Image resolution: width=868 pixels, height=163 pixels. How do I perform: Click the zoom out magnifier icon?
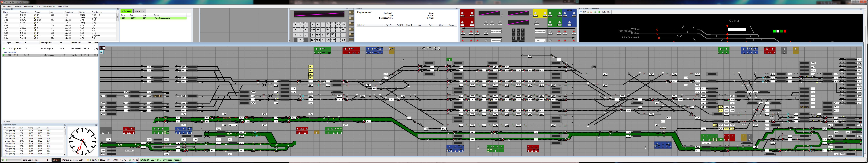point(591,12)
